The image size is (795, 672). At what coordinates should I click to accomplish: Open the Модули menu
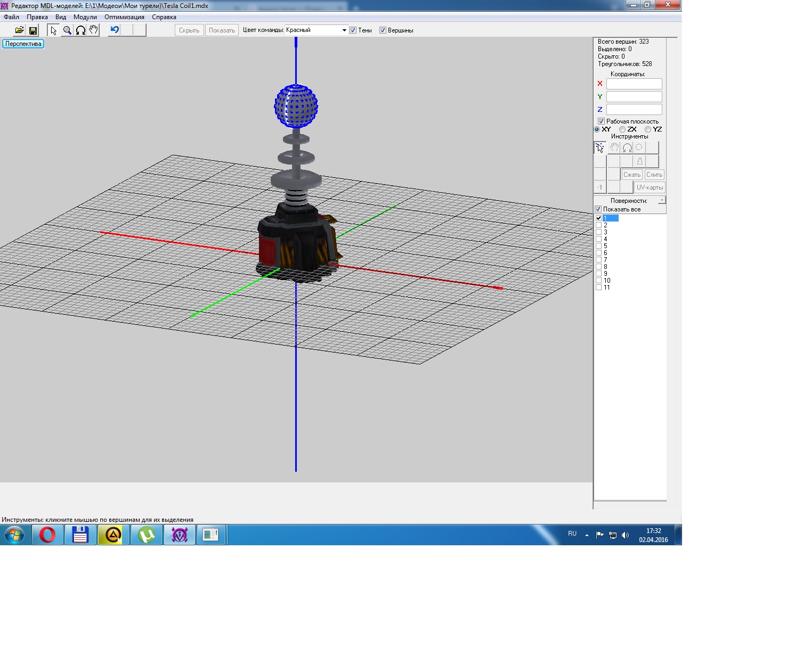(85, 17)
